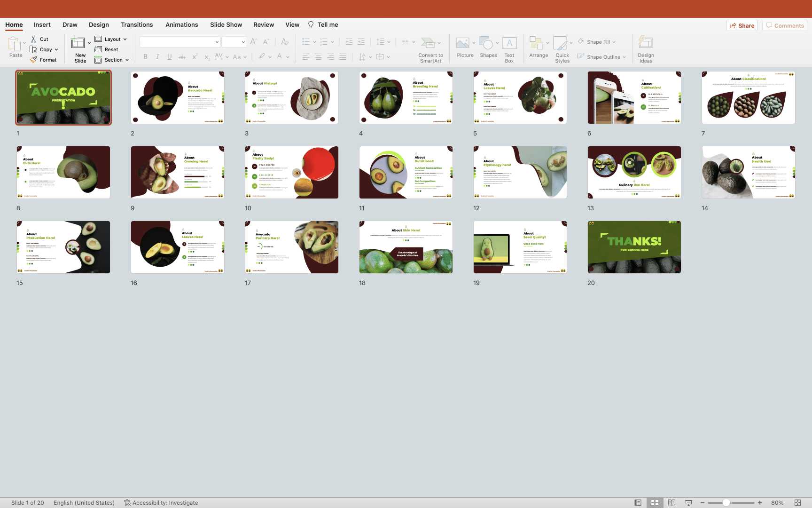Click the Convert to SmartArt icon

[428, 43]
